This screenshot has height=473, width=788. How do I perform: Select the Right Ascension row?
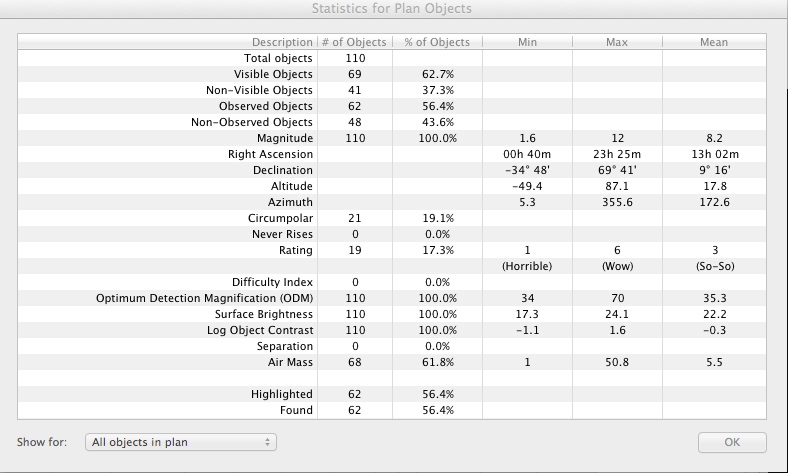(270, 154)
